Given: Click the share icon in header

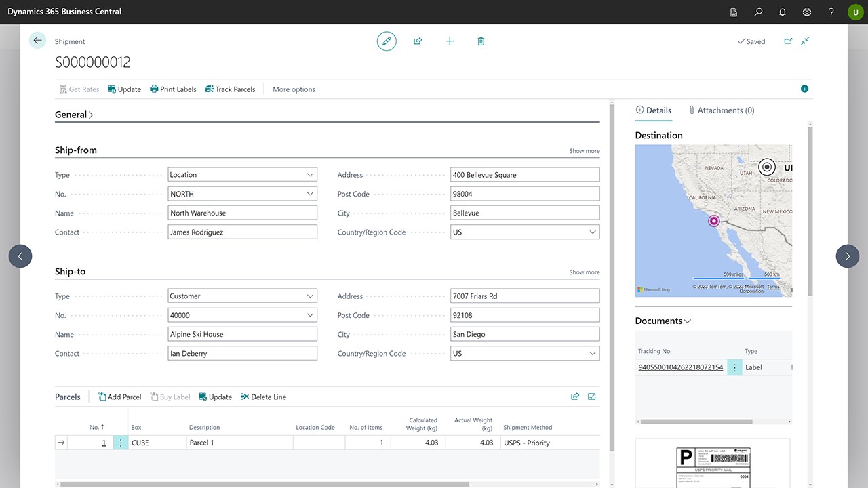Looking at the screenshot, I should click(418, 41).
